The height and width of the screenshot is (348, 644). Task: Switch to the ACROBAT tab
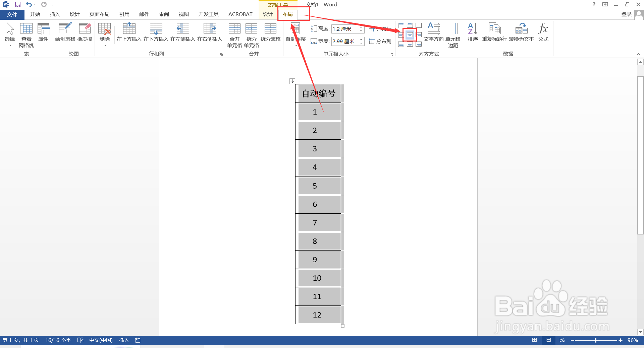240,14
